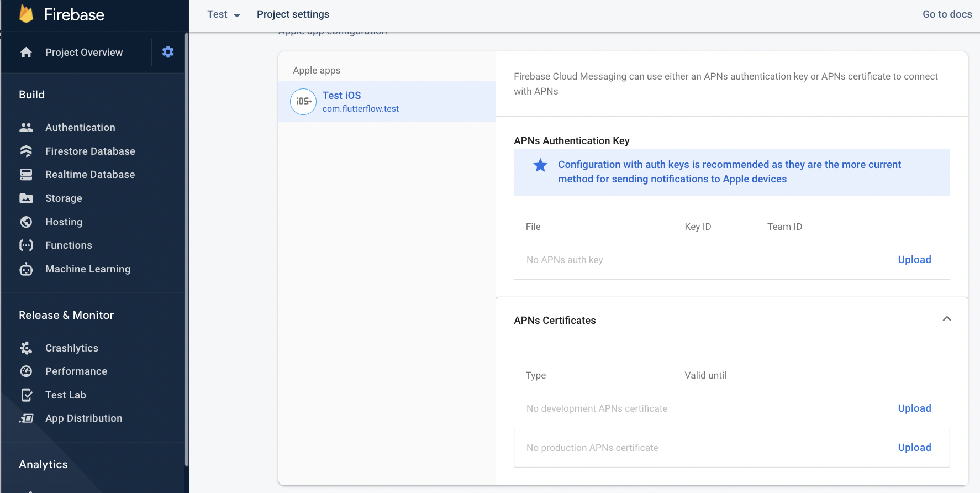Open the Hosting section

click(64, 222)
